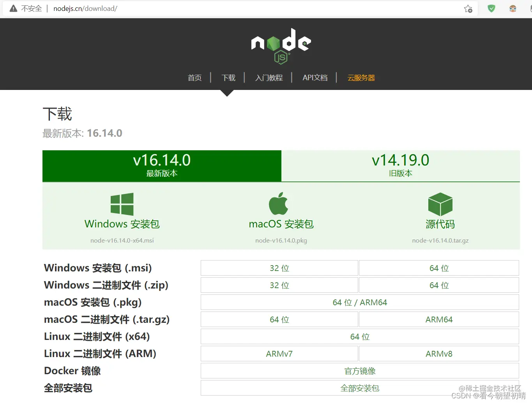Download Windows .zip 32 位 binary
Image resolution: width=532 pixels, height=403 pixels.
pyautogui.click(x=279, y=285)
